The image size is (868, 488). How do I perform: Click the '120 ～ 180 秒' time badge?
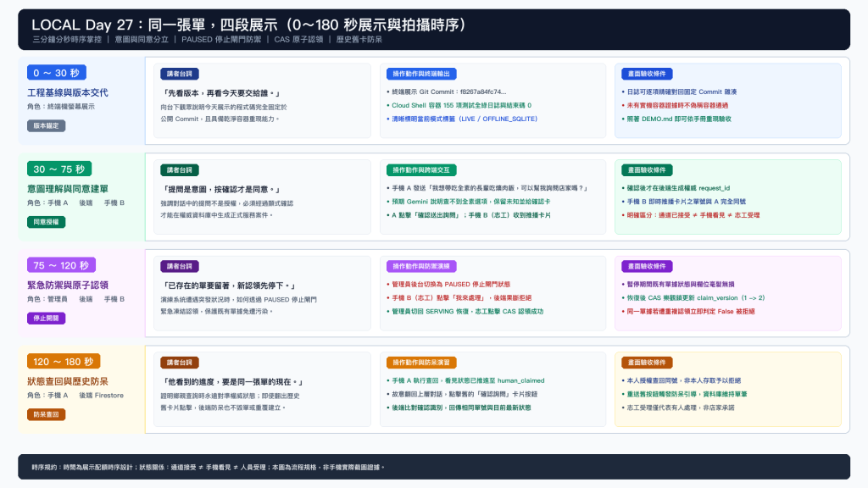click(x=64, y=361)
